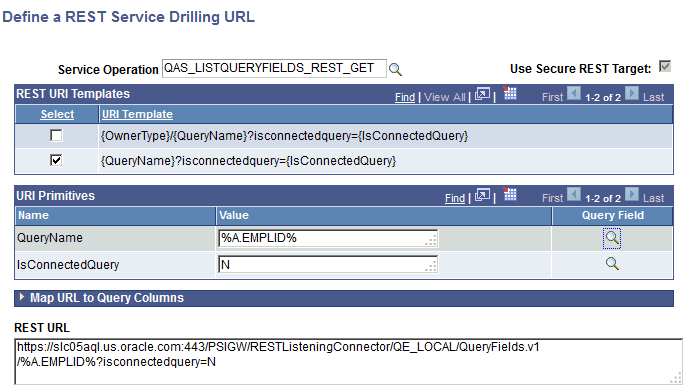Download URI Primitives grid to spreadsheet

point(510,194)
